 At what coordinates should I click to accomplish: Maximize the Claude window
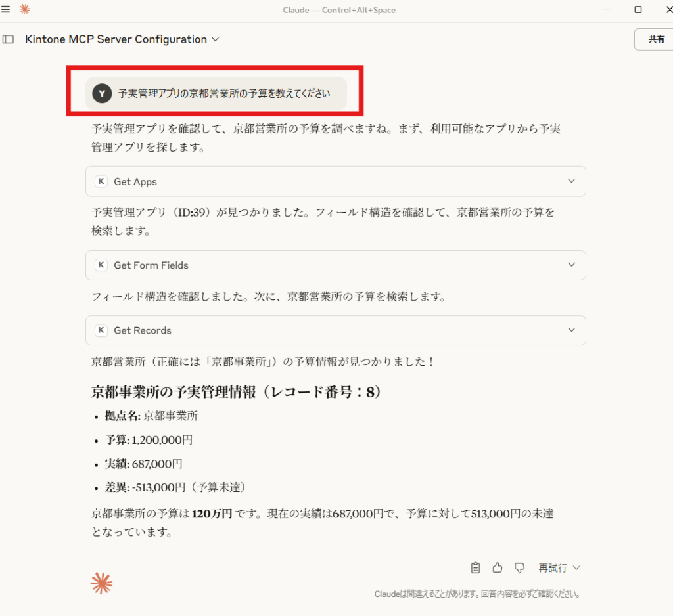point(638,9)
